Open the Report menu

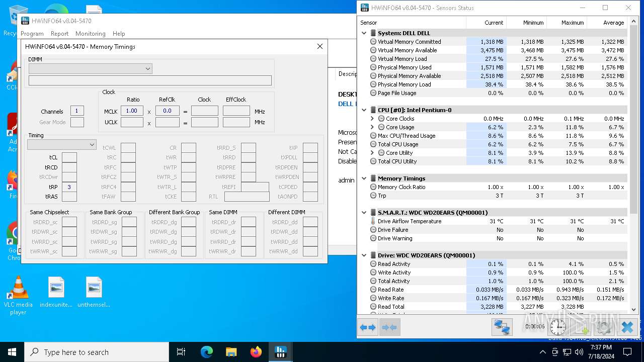pos(59,34)
